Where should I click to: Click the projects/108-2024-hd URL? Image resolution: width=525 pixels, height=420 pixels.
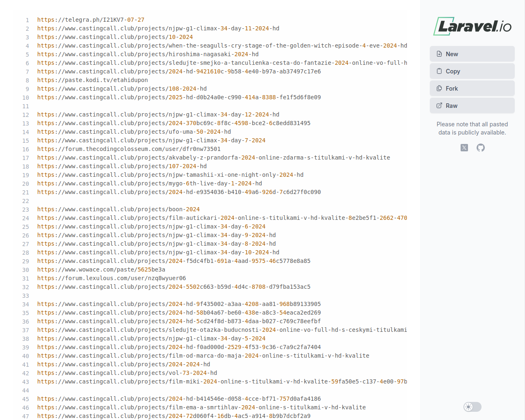[122, 89]
